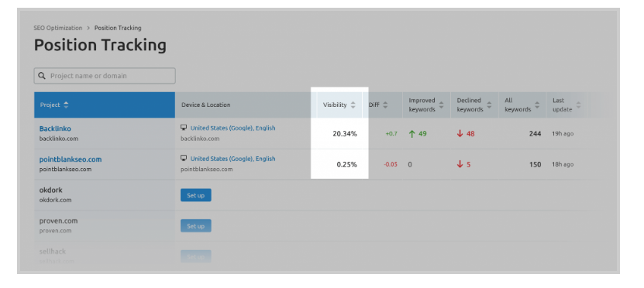Sort by Declined keywords column arrows
644x288 pixels.
489,105
